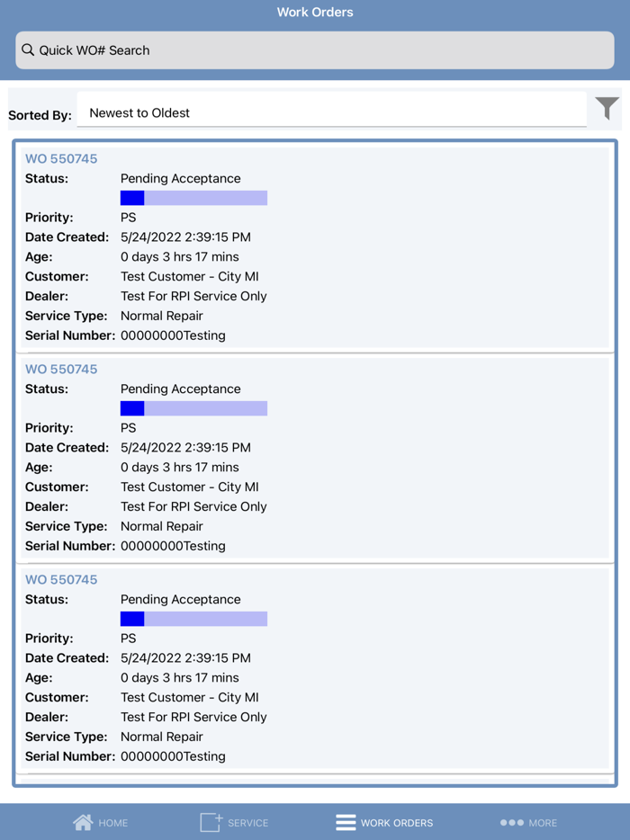Click the Quick WO# Search field

(x=315, y=49)
